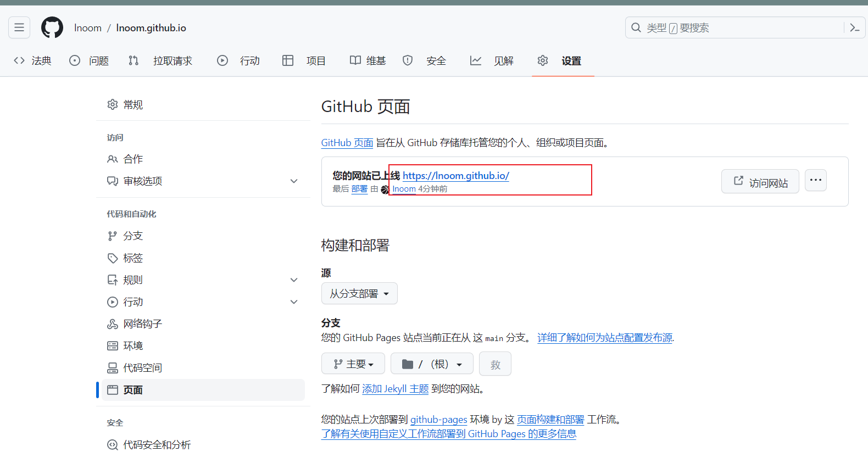
Task: Open the lnoom deployer profile link
Action: coord(404,189)
